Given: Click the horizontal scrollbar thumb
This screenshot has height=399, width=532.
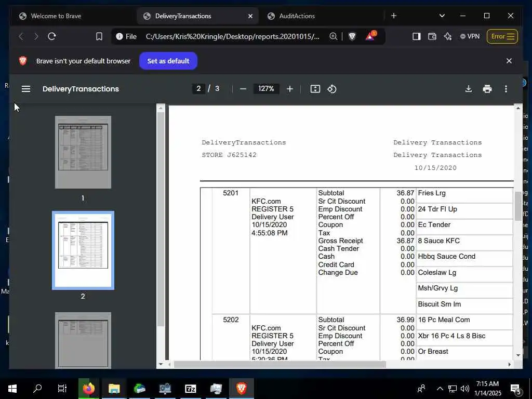Looking at the screenshot, I should [x=280, y=364].
